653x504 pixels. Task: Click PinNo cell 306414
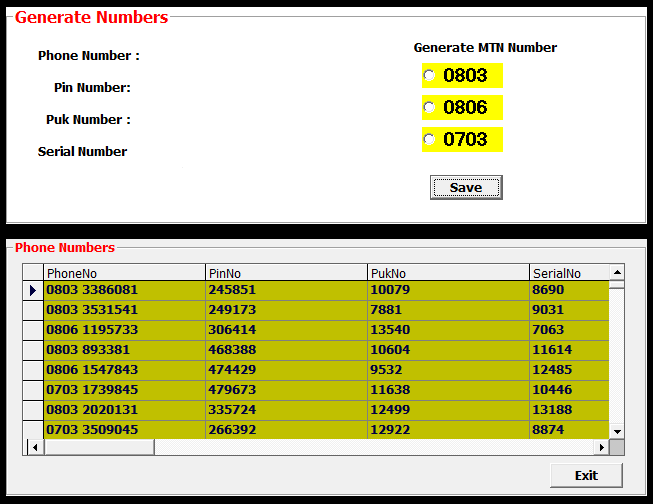[287, 330]
